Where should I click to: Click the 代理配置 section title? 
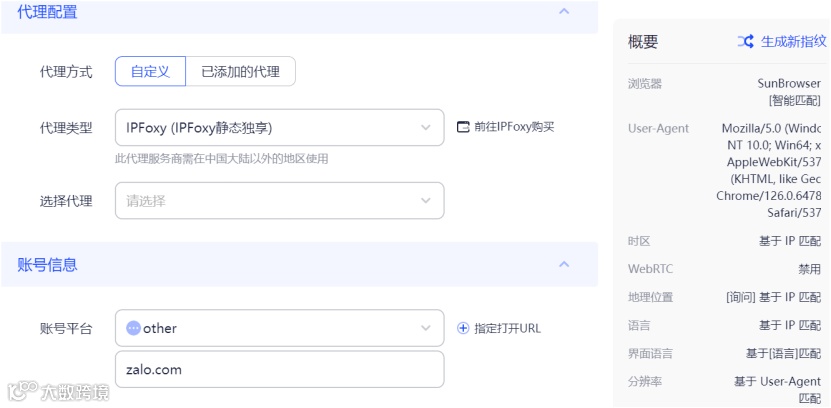point(47,12)
